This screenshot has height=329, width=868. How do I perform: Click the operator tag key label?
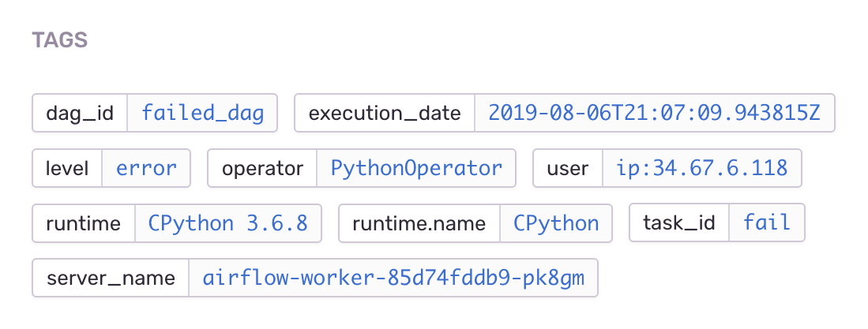pos(262,168)
